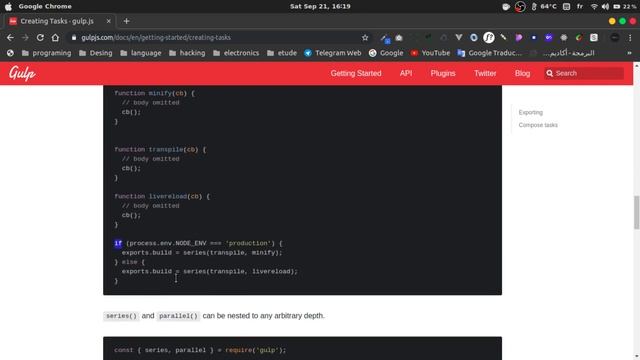640x360 pixels.
Task: Go to the browser home page
Action: point(55,38)
